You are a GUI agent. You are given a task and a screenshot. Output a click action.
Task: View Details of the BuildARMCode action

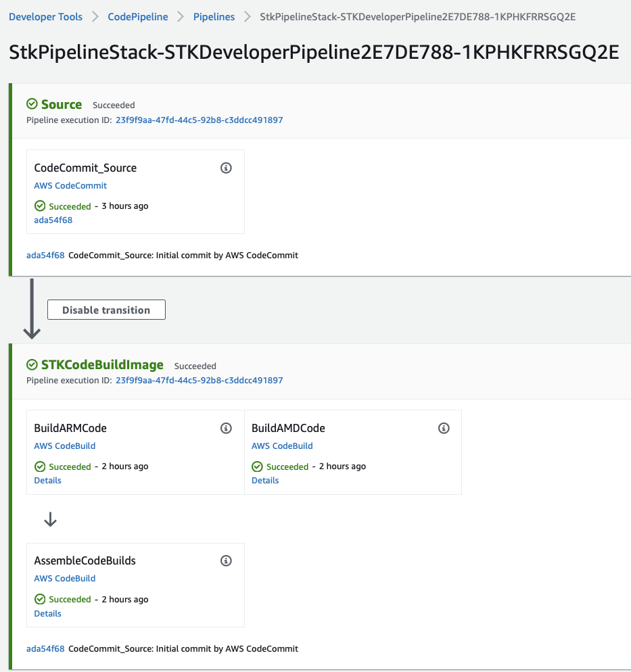click(x=47, y=481)
